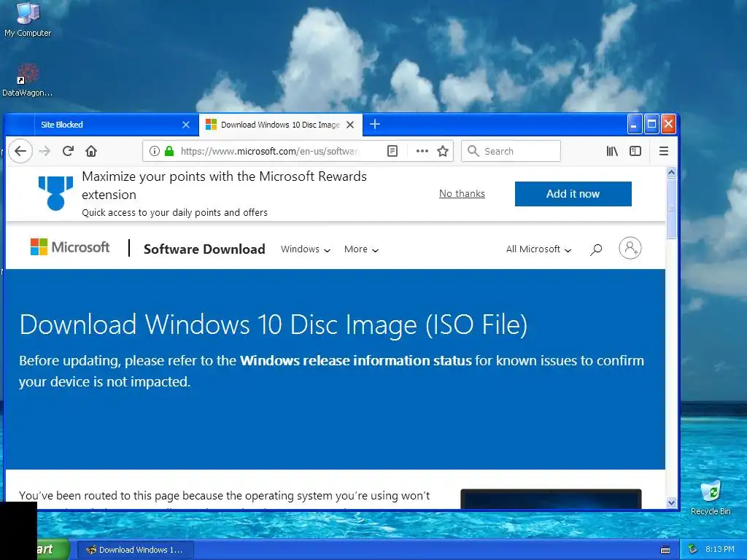Click the Add it now button
The height and width of the screenshot is (560, 747).
[x=573, y=194]
